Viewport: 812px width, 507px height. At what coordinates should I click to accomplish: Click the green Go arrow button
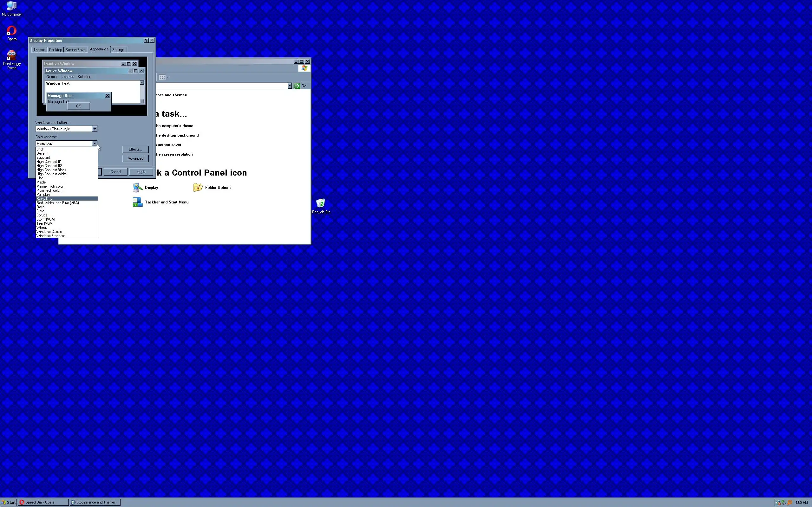tap(297, 86)
